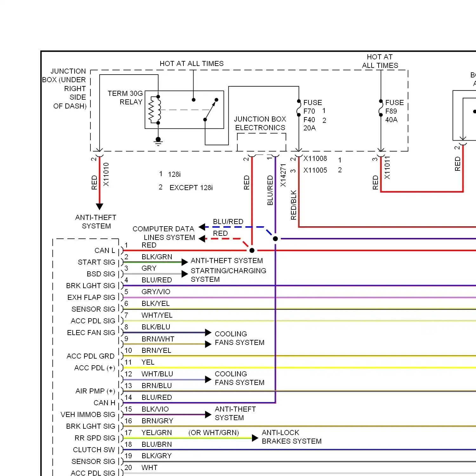
Task: Click the FUSE F70 F40 20A label
Action: (x=313, y=115)
